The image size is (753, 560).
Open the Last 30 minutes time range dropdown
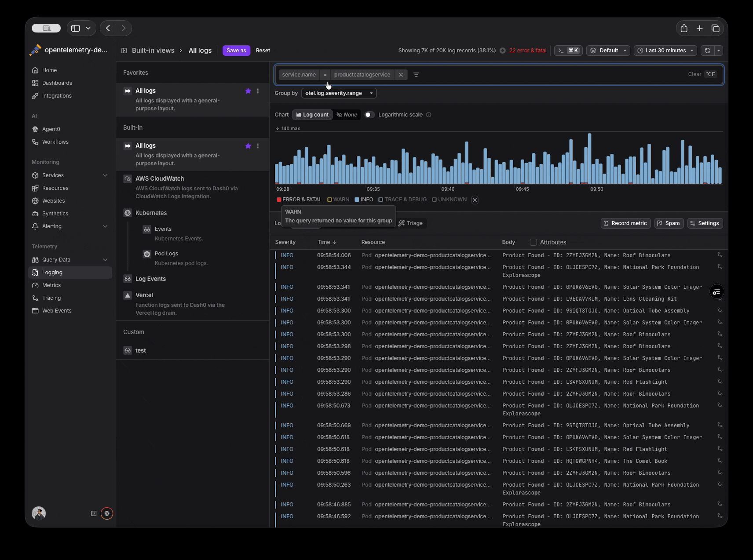click(x=665, y=51)
